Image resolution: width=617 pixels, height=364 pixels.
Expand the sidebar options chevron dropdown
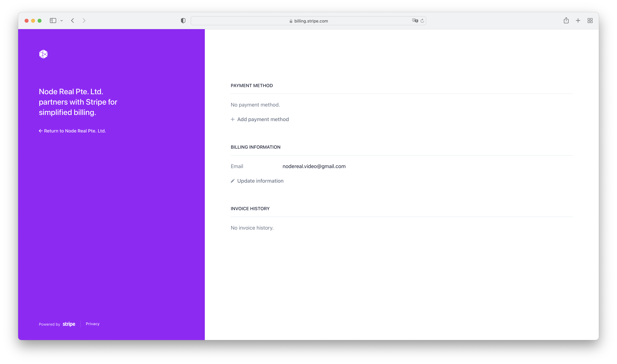tap(62, 21)
